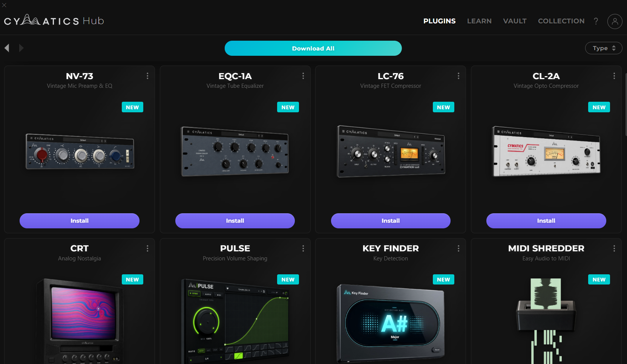The image size is (627, 364).
Task: Go forward with the right arrow
Action: [x=21, y=48]
